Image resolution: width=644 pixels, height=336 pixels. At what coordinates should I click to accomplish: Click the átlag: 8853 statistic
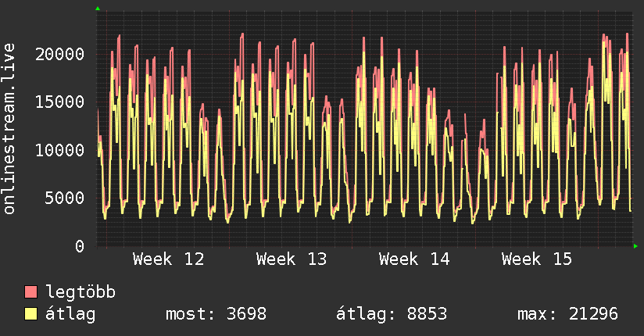392,314
